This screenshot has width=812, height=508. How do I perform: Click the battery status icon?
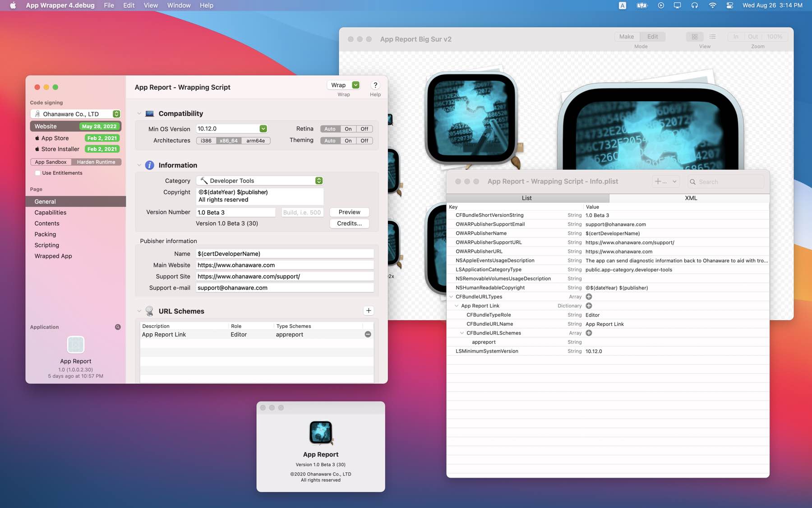pos(642,5)
